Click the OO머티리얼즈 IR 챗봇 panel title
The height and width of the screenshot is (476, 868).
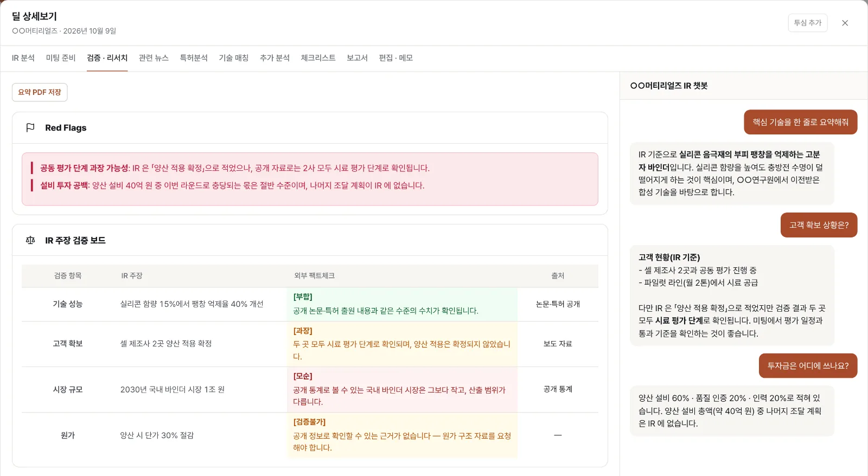(x=669, y=86)
